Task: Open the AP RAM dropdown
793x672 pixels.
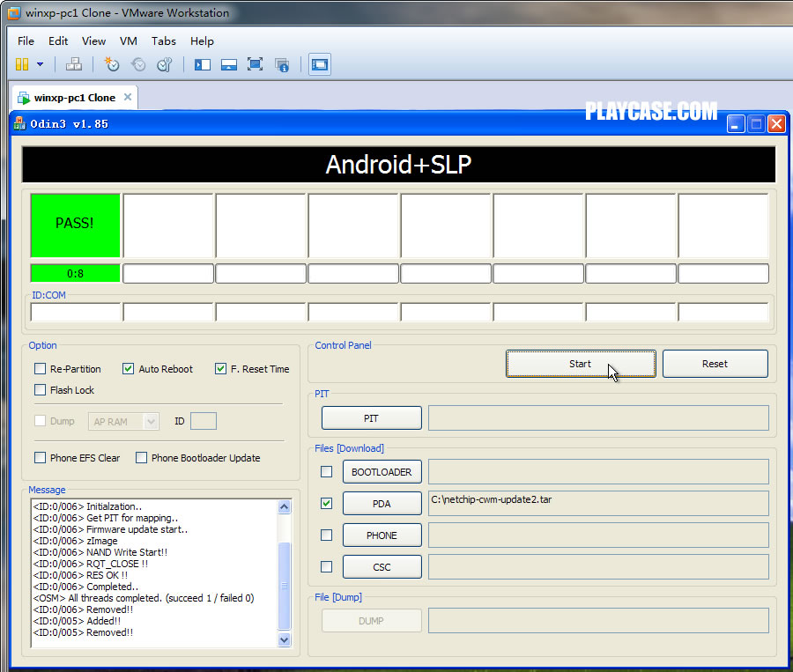Action: (x=150, y=421)
